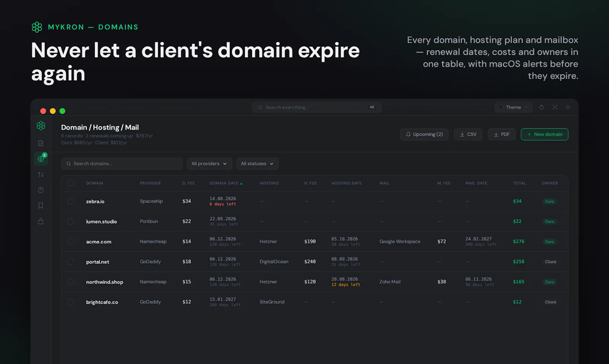Click the Client owner label for portal.net
609x364 pixels.
point(550,262)
